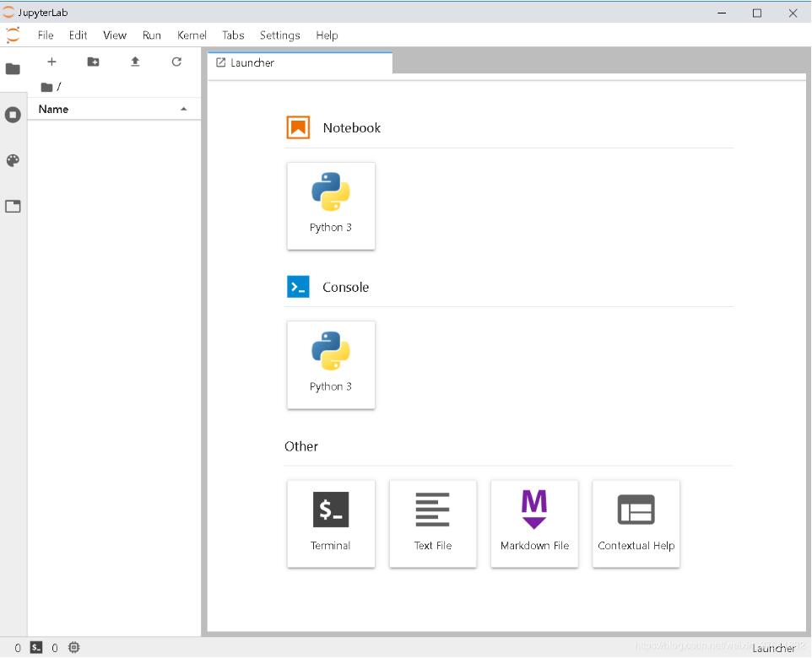Screen dimensions: 812x658
Task: Maximize the JupyterLab window
Action: coord(756,13)
